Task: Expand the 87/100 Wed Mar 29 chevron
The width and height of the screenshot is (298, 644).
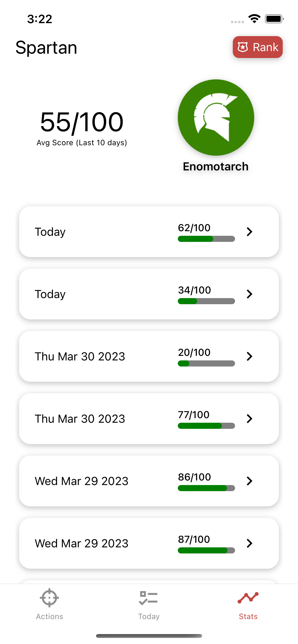Action: click(x=249, y=543)
